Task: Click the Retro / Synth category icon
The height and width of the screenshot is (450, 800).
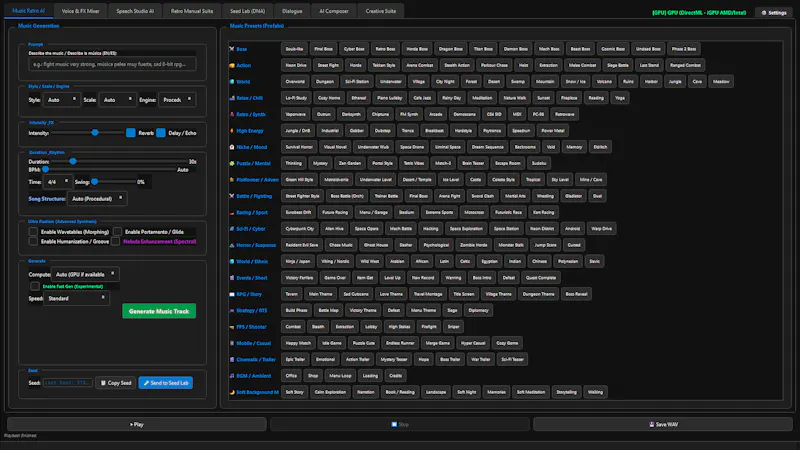Action: point(232,114)
